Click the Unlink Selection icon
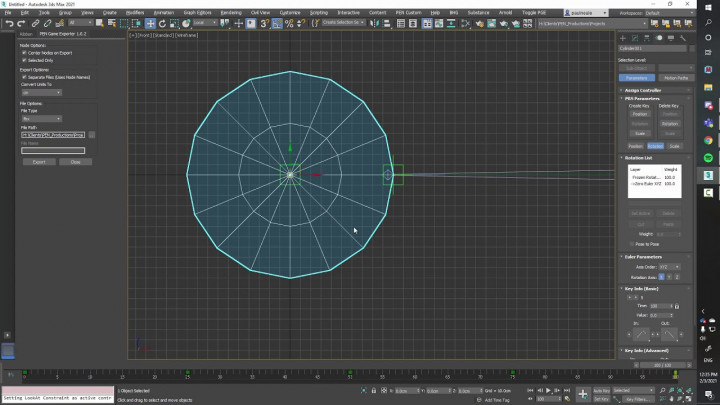The image size is (720, 405). point(47,23)
